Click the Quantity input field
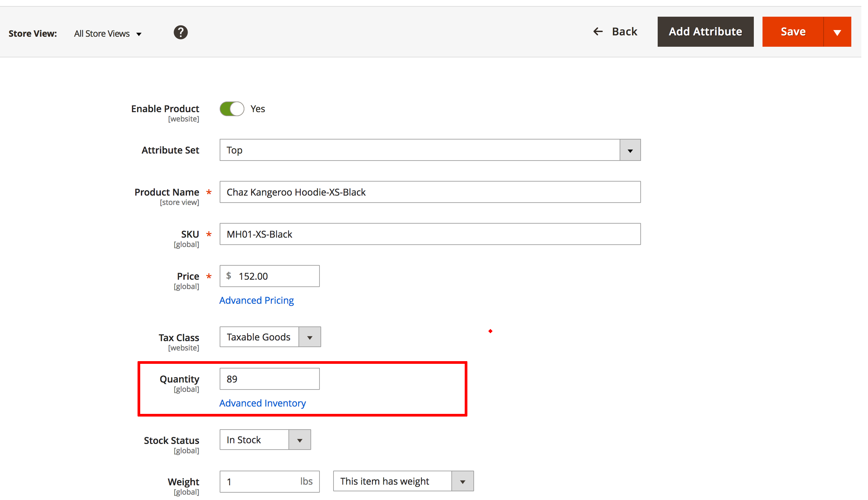The image size is (868, 500). tap(269, 379)
